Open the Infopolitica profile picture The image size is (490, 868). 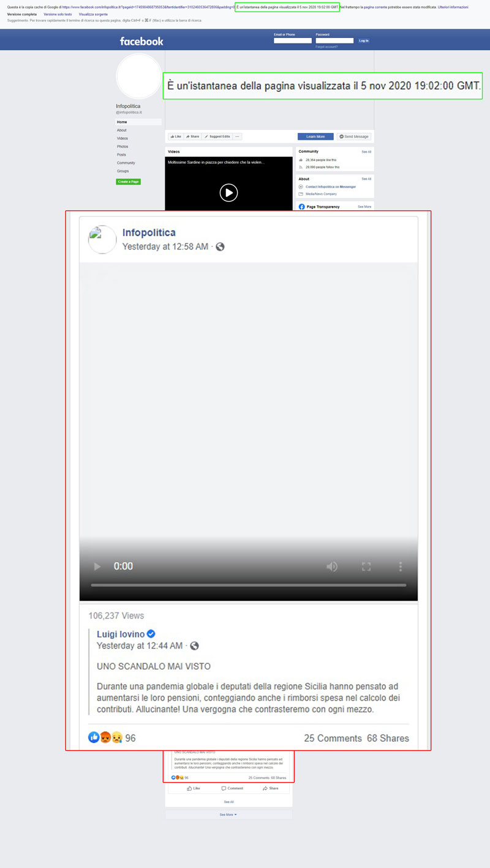coord(139,76)
